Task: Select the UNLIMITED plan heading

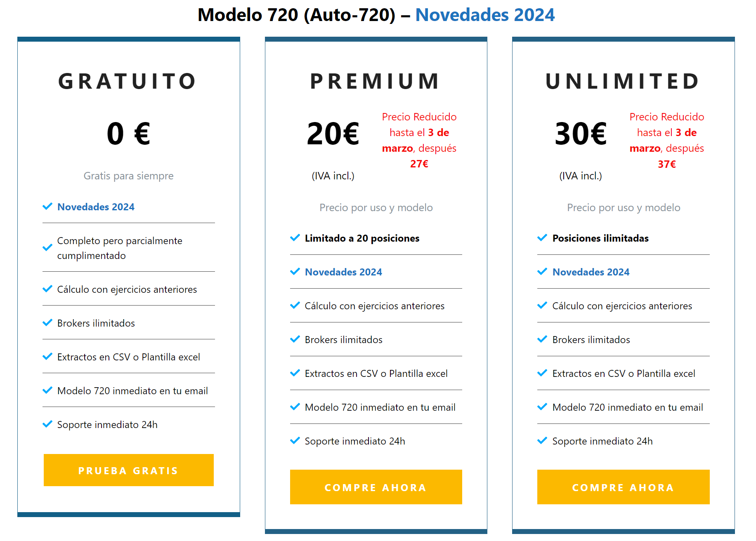Action: (x=622, y=81)
